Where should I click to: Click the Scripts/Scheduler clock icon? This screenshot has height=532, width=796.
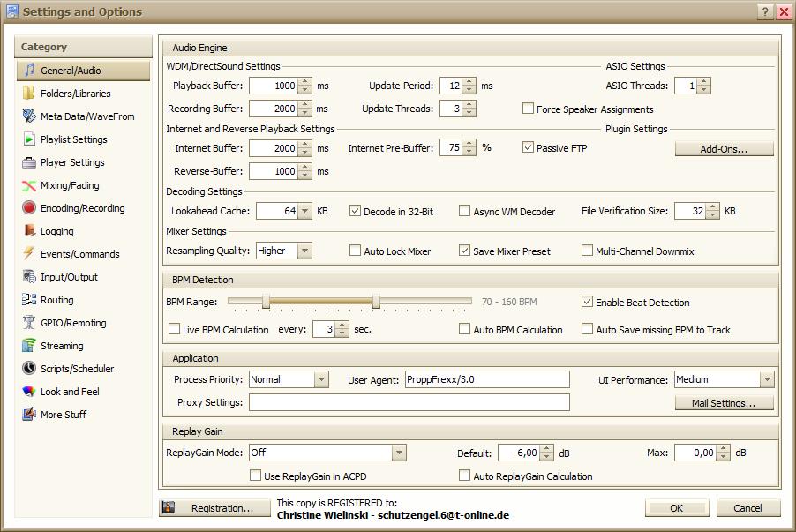point(29,369)
